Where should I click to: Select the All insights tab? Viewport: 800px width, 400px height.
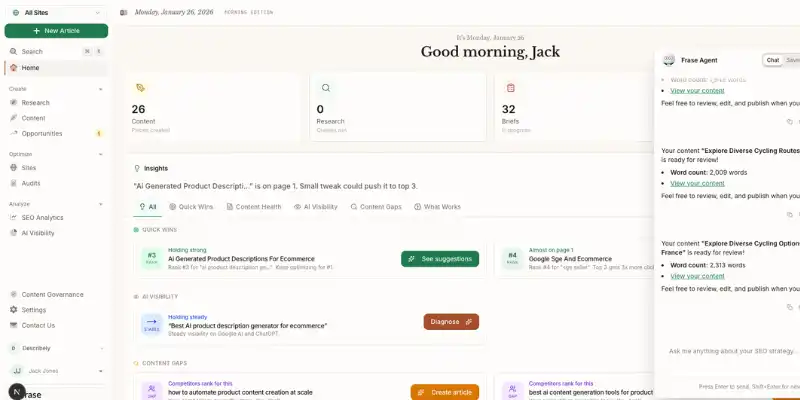pyautogui.click(x=148, y=207)
